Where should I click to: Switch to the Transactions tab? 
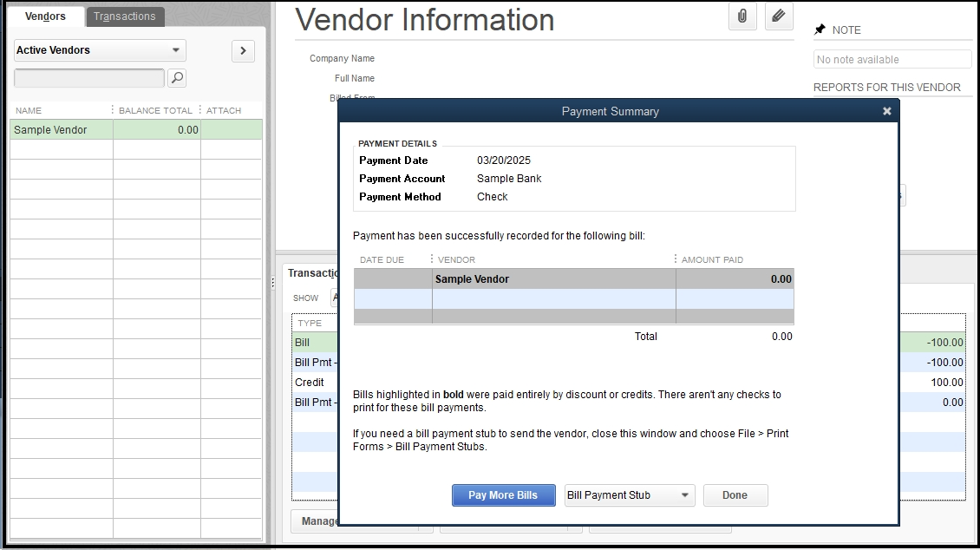coord(125,16)
